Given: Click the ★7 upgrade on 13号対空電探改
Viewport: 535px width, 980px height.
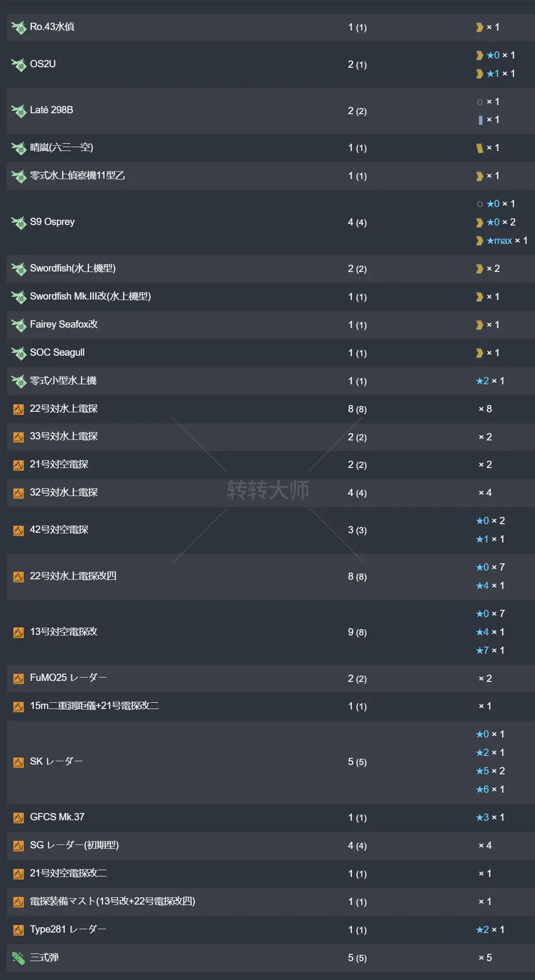Looking at the screenshot, I should pos(483,650).
